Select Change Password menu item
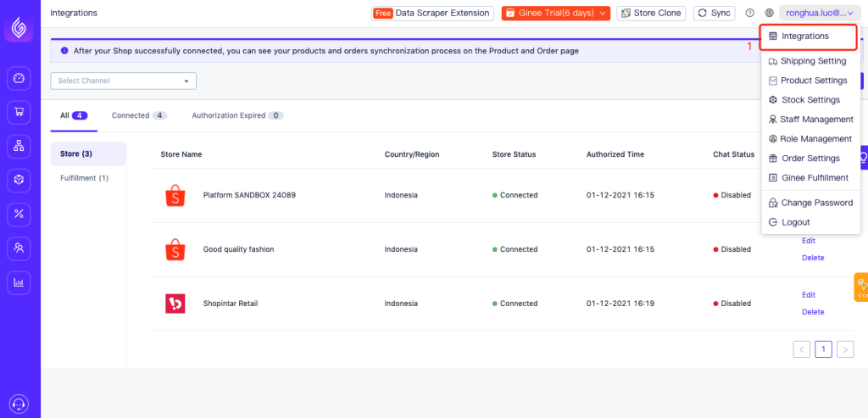Viewport: 868px width, 418px height. [811, 203]
